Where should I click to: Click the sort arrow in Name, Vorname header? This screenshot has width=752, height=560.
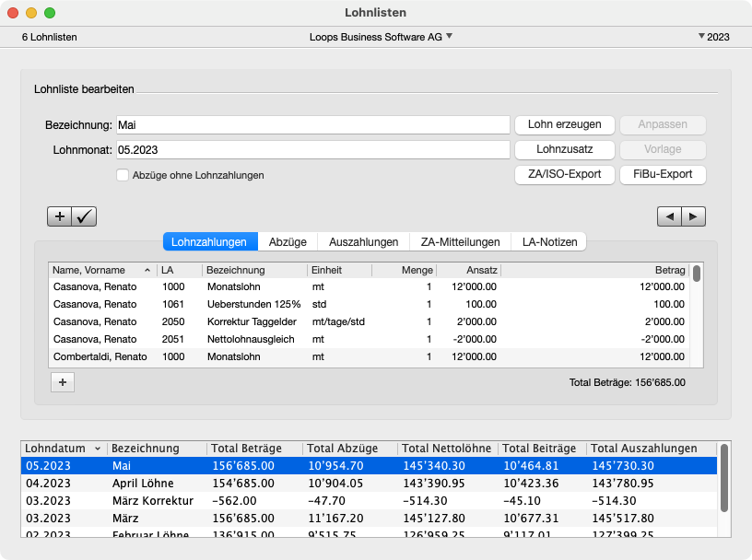pyautogui.click(x=147, y=271)
